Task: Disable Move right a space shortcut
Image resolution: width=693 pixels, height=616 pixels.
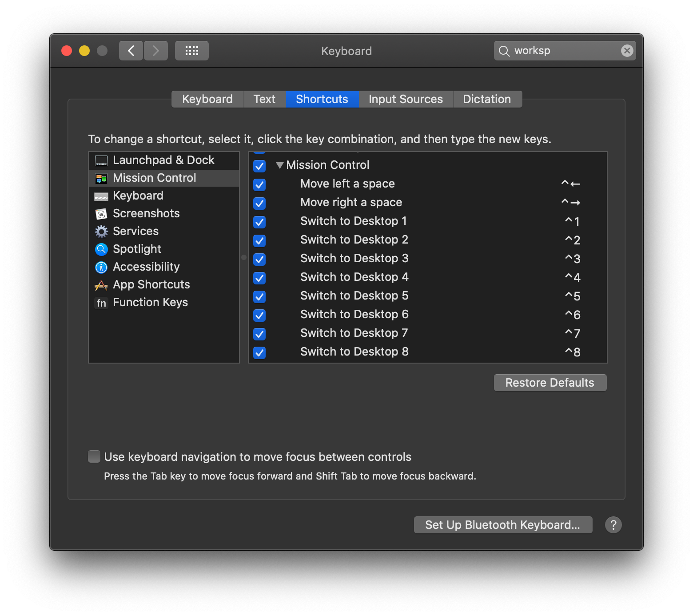Action: (x=259, y=203)
